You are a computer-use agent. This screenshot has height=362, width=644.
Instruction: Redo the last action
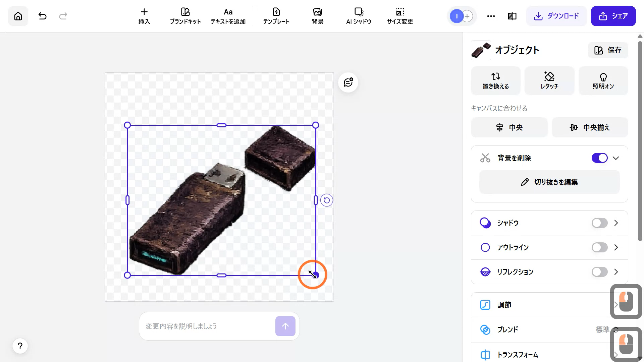pyautogui.click(x=63, y=16)
